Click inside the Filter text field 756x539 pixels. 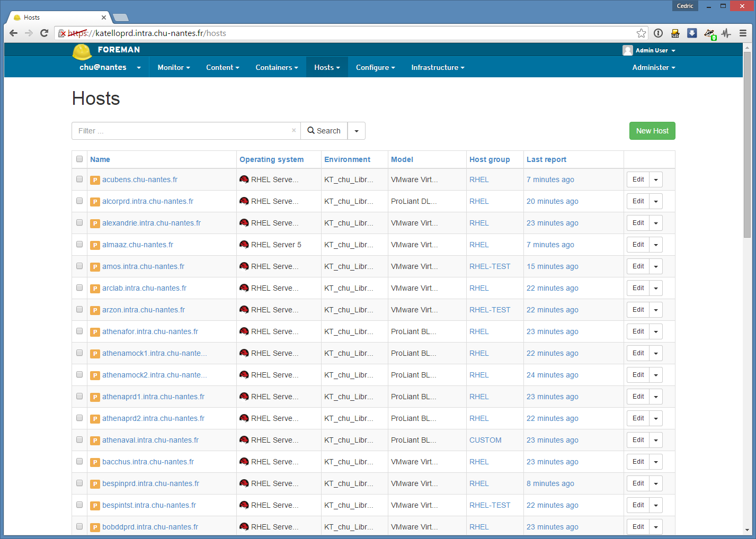(x=180, y=131)
